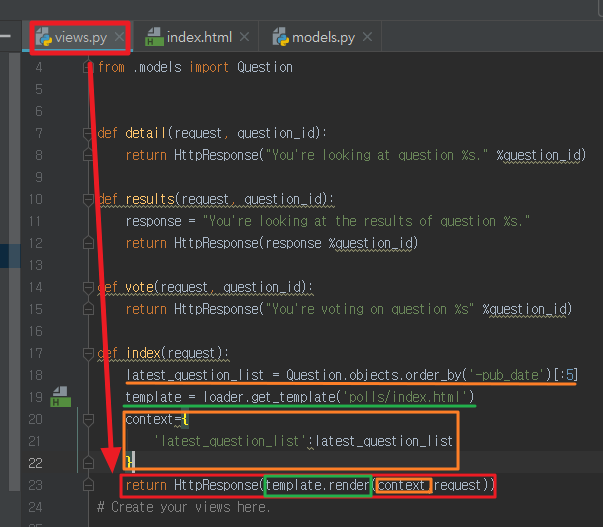Close the models.py tab
Screen dimensions: 603x527
pos(368,37)
